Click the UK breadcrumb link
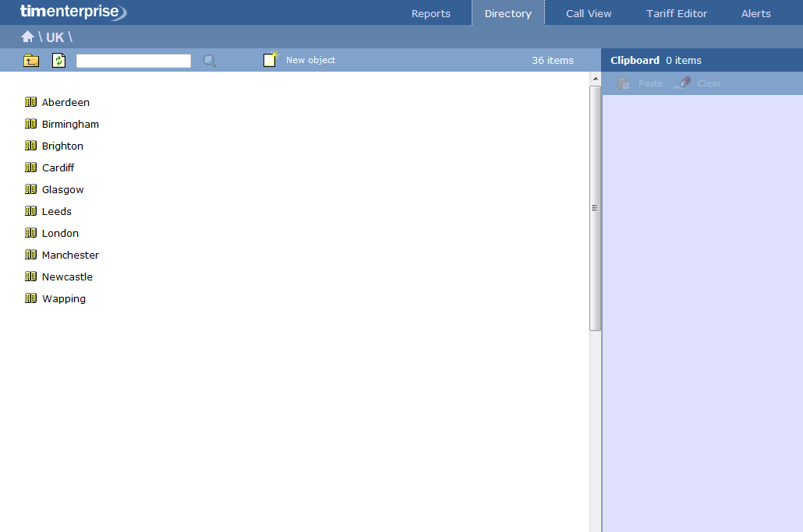The height and width of the screenshot is (532, 803). tap(55, 37)
